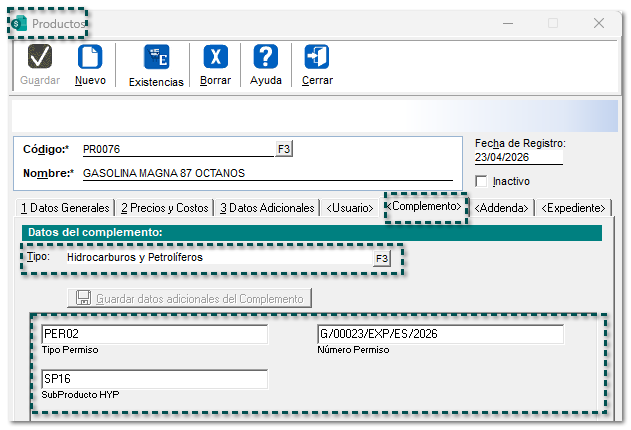Go to the Addenda tab
Image resolution: width=631 pixels, height=430 pixels.
coord(501,208)
